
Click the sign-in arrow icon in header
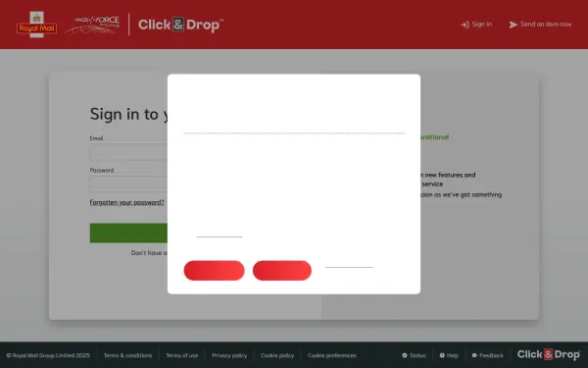coord(465,25)
